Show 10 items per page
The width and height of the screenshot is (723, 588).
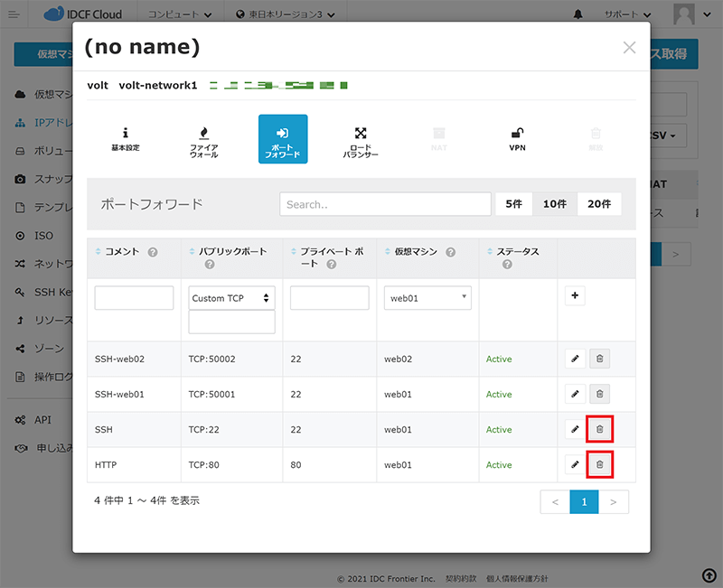(x=554, y=204)
